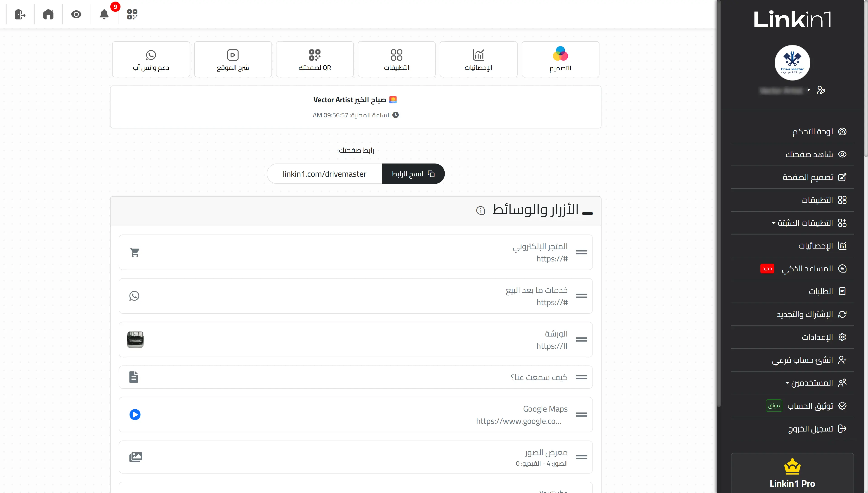Collapse the Buttons and Media section

pyautogui.click(x=587, y=213)
